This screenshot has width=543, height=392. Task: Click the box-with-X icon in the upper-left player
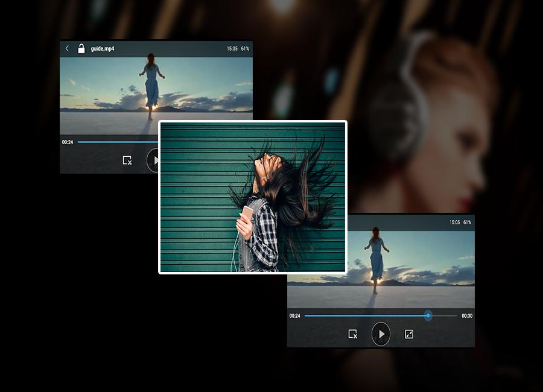(127, 160)
